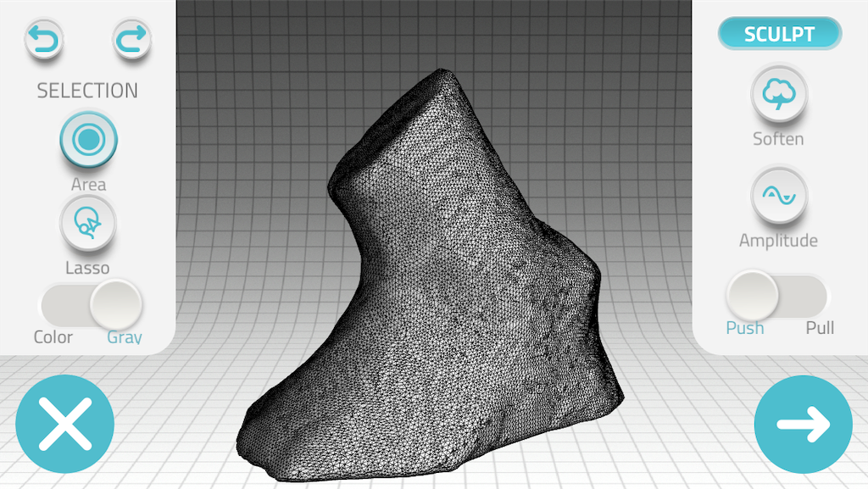Click the Push label
Viewport: 868px width, 489px height.
tap(744, 327)
